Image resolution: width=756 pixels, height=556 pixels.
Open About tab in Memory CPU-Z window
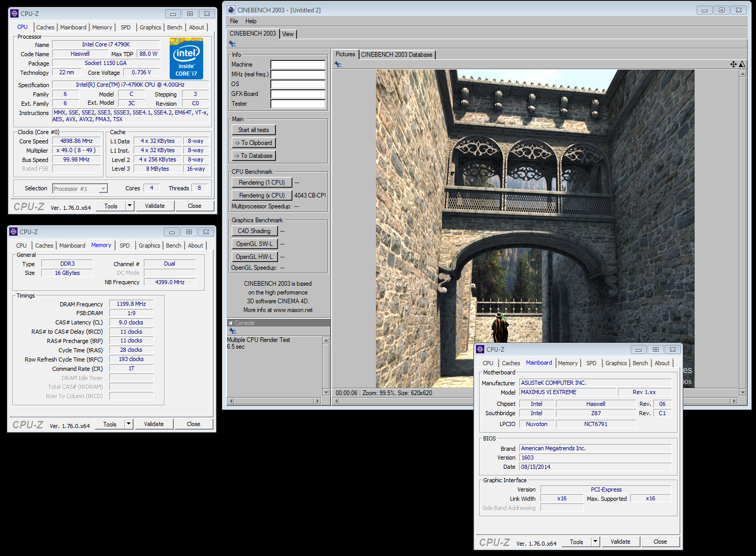click(x=195, y=246)
